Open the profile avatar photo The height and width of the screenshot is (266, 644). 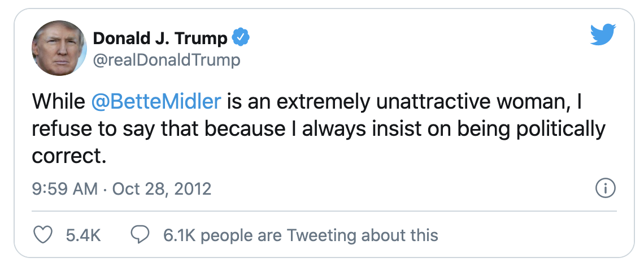pyautogui.click(x=59, y=48)
